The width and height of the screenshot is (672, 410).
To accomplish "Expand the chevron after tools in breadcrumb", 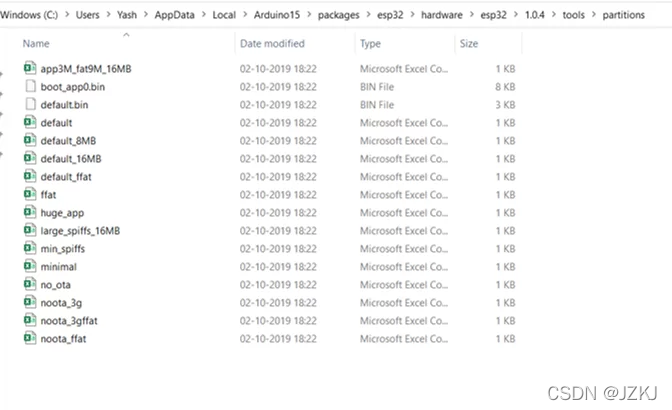I will (594, 15).
